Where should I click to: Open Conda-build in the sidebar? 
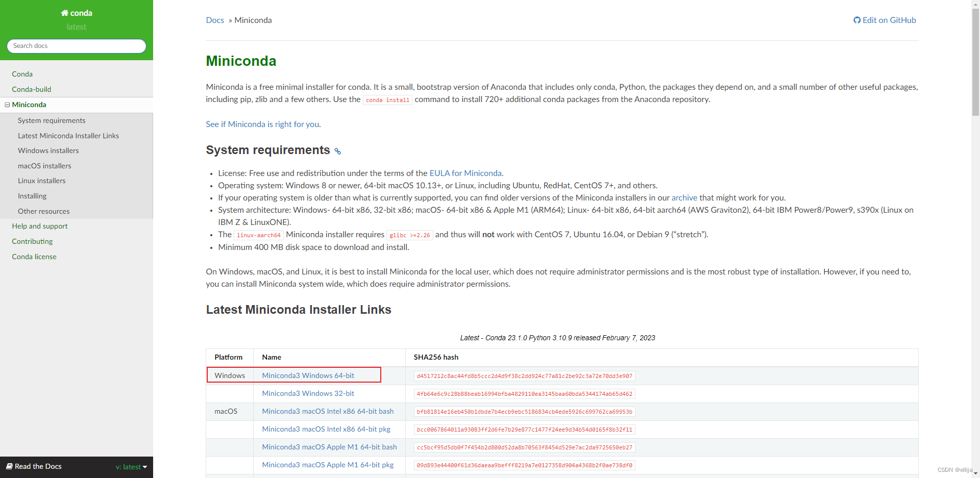click(x=32, y=89)
